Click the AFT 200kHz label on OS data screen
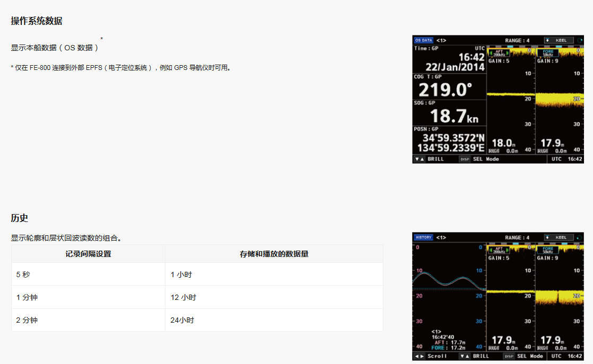Screen dimensions: 593x364 point(499,53)
